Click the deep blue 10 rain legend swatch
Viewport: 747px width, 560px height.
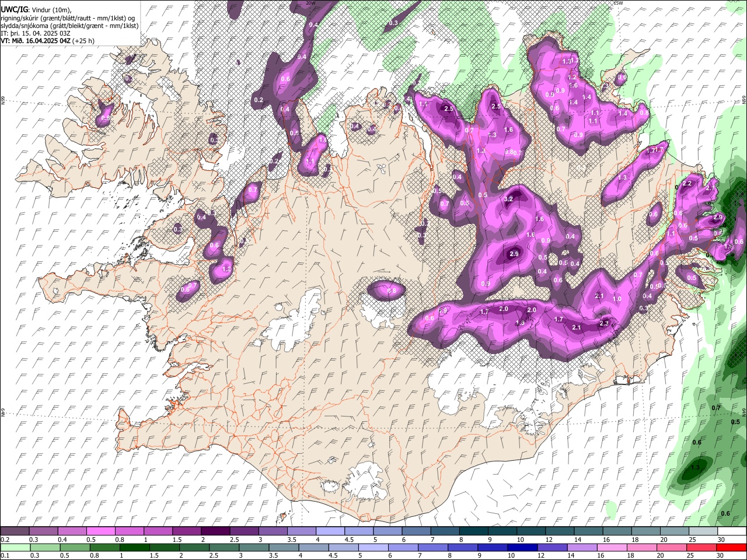tap(522, 547)
